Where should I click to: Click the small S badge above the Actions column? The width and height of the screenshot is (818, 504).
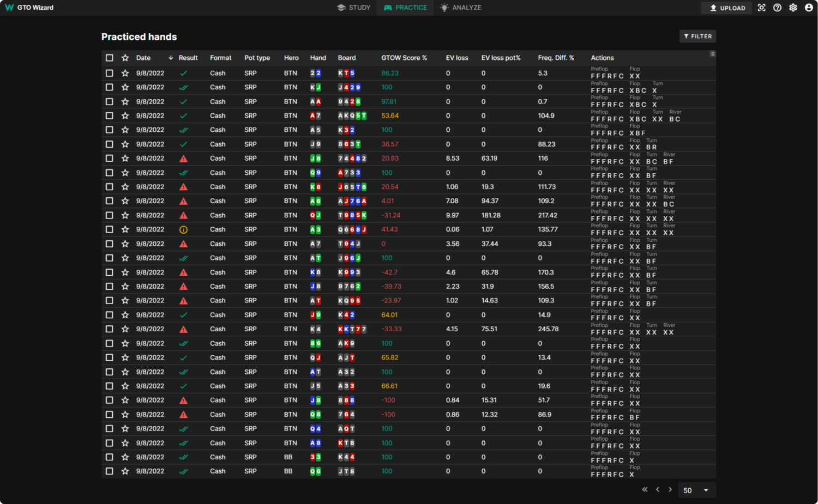point(712,54)
